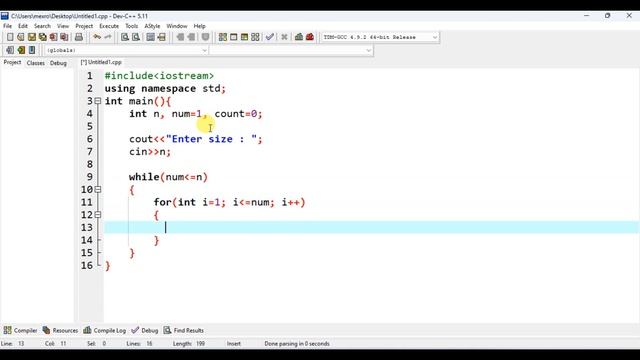Click the Save All toolbar icon
The height and width of the screenshot is (360, 640).
coord(42,37)
